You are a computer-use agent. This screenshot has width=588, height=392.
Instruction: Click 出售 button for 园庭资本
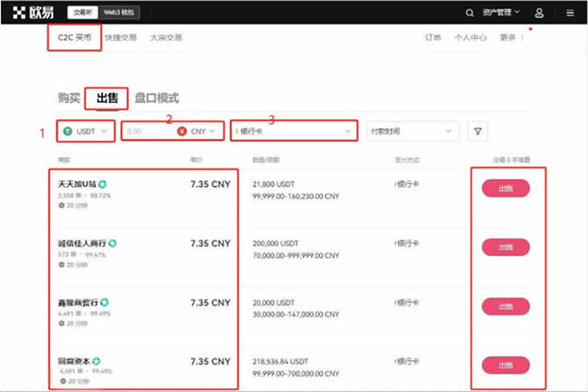pos(506,365)
